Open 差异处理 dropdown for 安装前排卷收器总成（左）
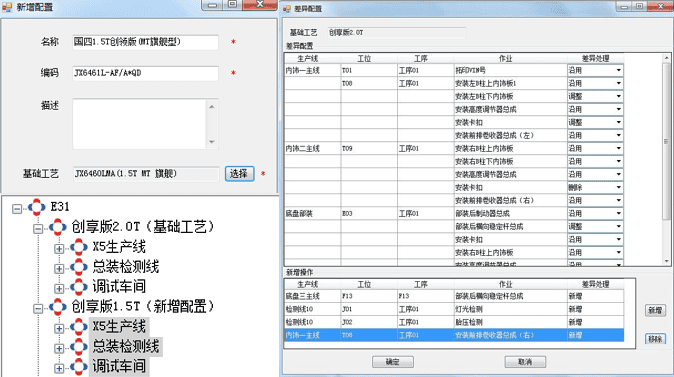Screen dimensions: 674x377 619,135
